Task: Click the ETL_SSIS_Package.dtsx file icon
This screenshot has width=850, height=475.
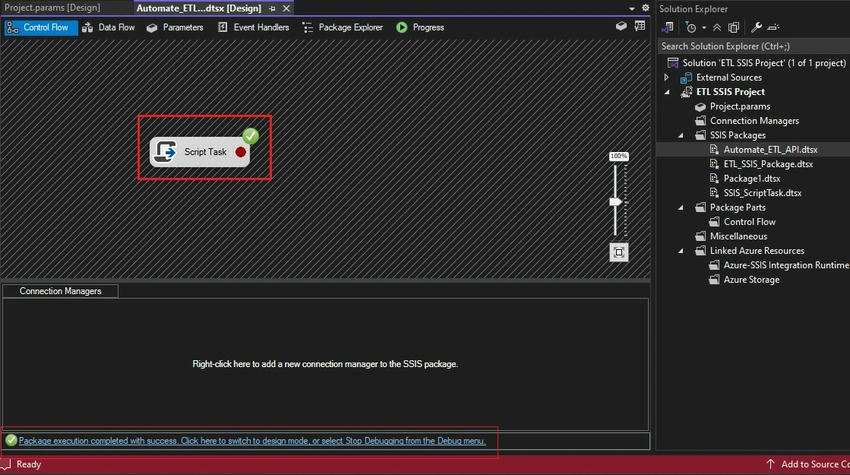Action: tap(714, 164)
